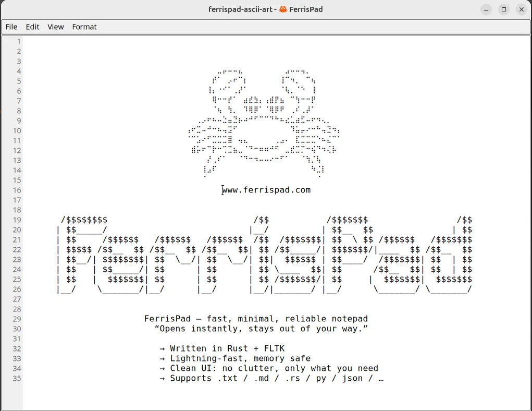The height and width of the screenshot is (411, 532).
Task: Open the View menu
Action: click(56, 27)
